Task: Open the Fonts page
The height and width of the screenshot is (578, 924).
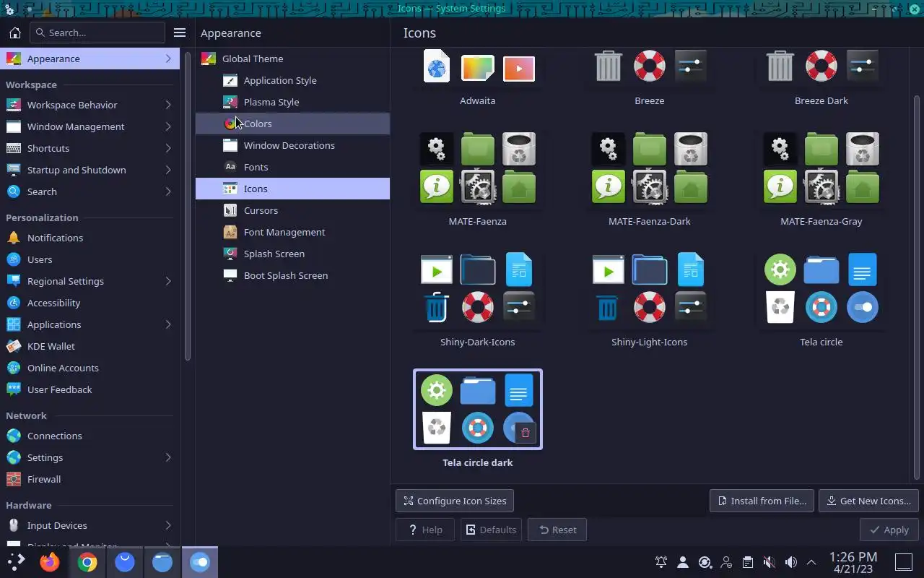Action: (292, 167)
